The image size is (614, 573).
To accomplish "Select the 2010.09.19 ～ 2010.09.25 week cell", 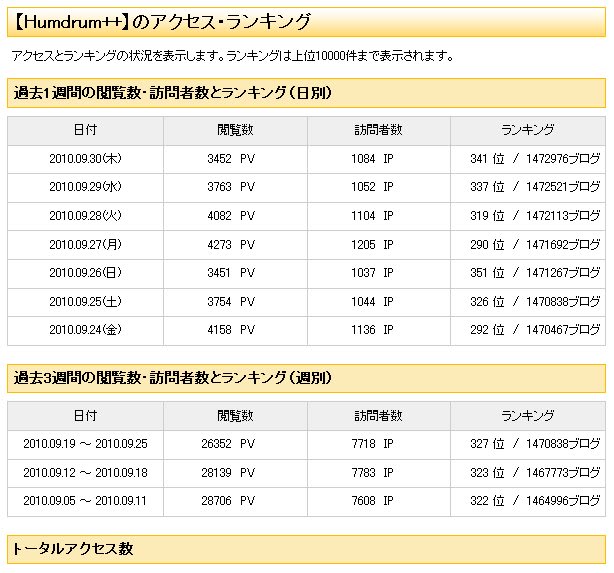I will (x=85, y=445).
